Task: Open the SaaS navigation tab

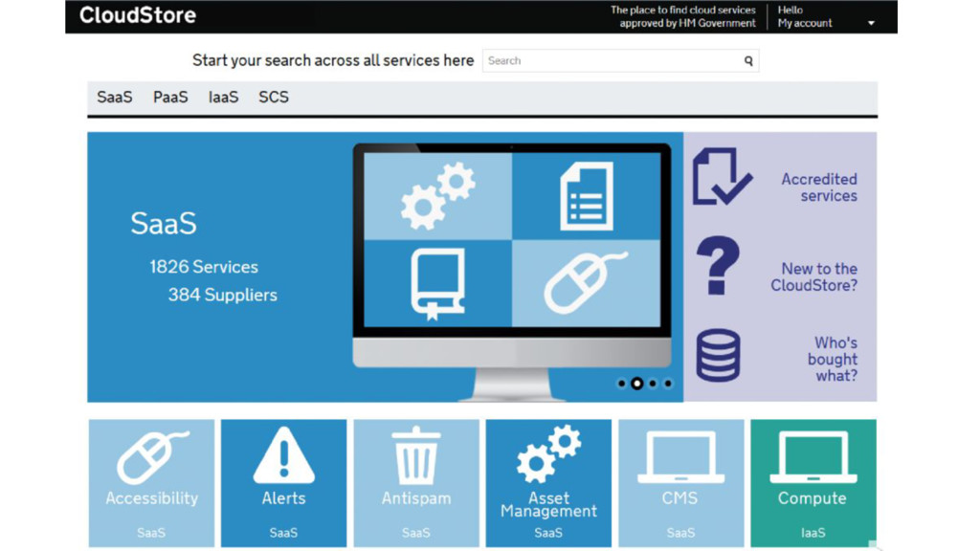Action: [x=115, y=97]
